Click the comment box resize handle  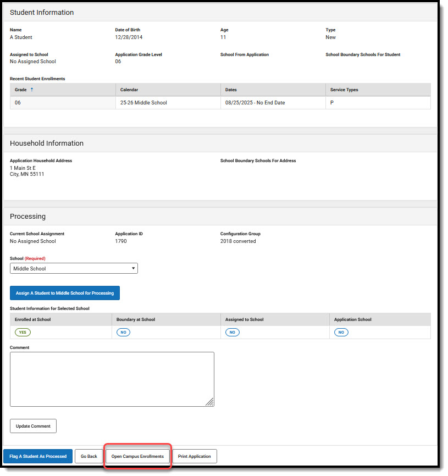[211, 403]
